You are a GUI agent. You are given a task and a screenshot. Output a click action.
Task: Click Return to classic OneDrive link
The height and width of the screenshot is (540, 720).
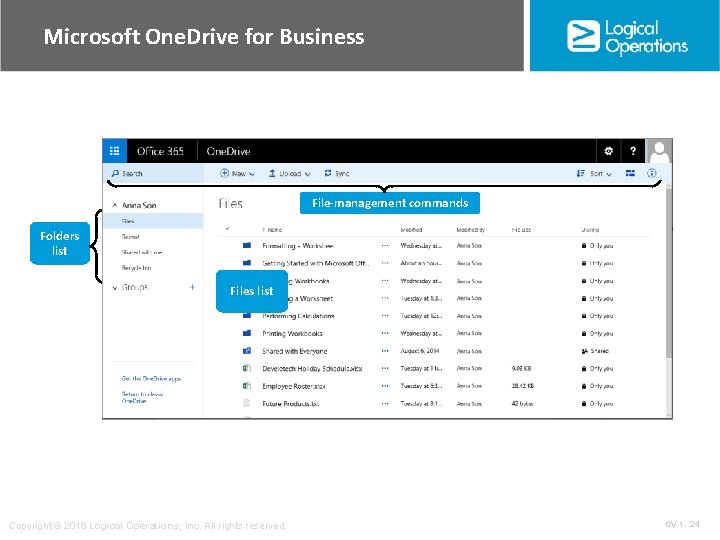pos(142,397)
